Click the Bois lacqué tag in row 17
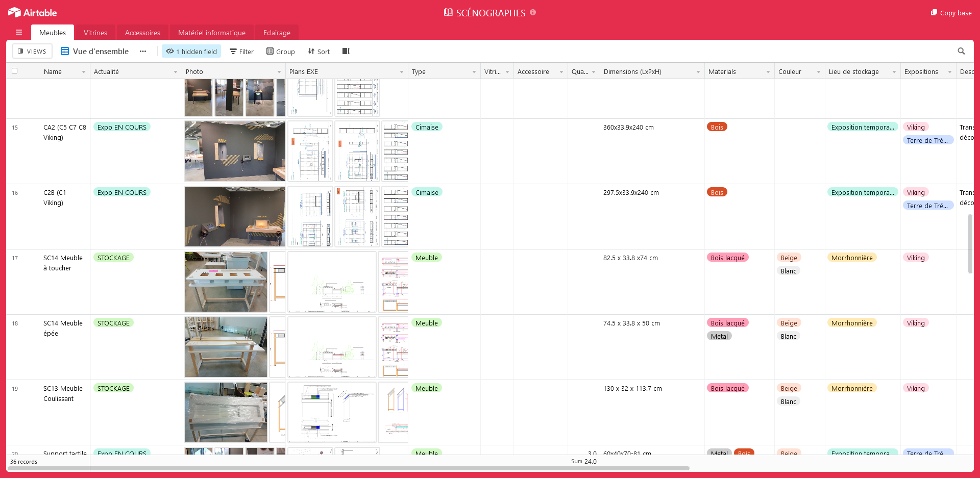This screenshot has height=478, width=980. coord(727,258)
